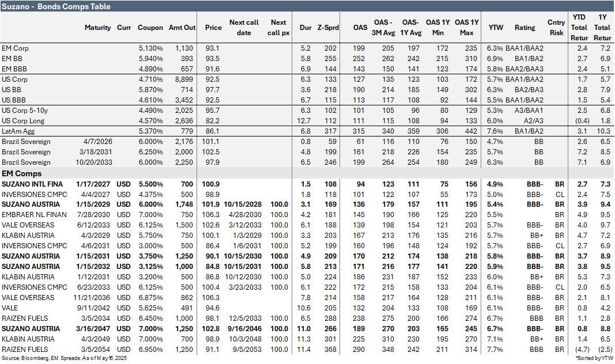Select the Dur column header
Image resolution: width=615 pixels, height=364 pixels.
point(305,28)
